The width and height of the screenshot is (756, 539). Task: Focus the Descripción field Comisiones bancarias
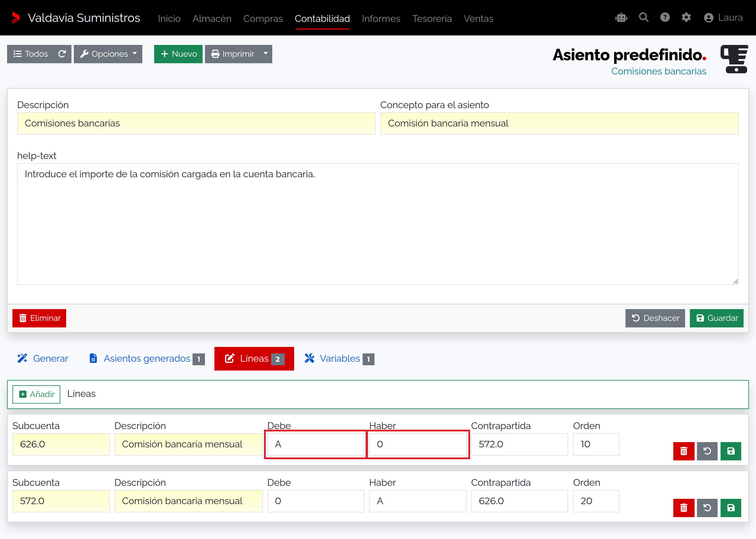pyautogui.click(x=196, y=124)
